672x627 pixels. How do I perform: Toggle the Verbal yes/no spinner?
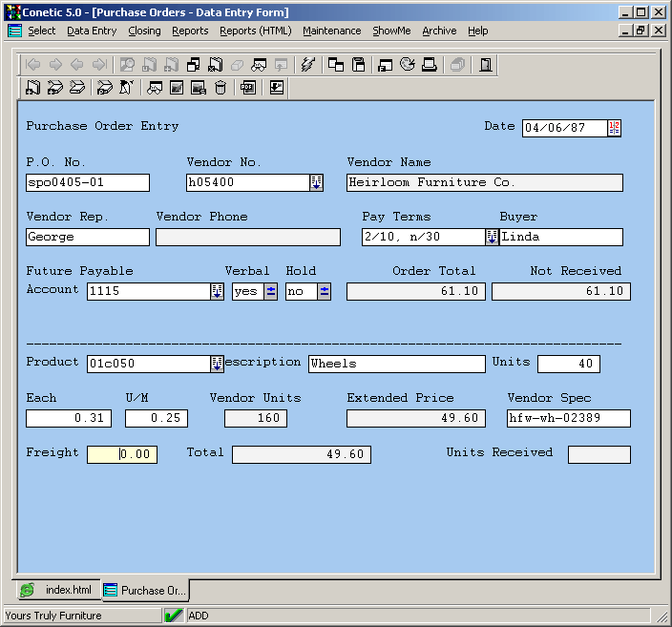[x=271, y=292]
